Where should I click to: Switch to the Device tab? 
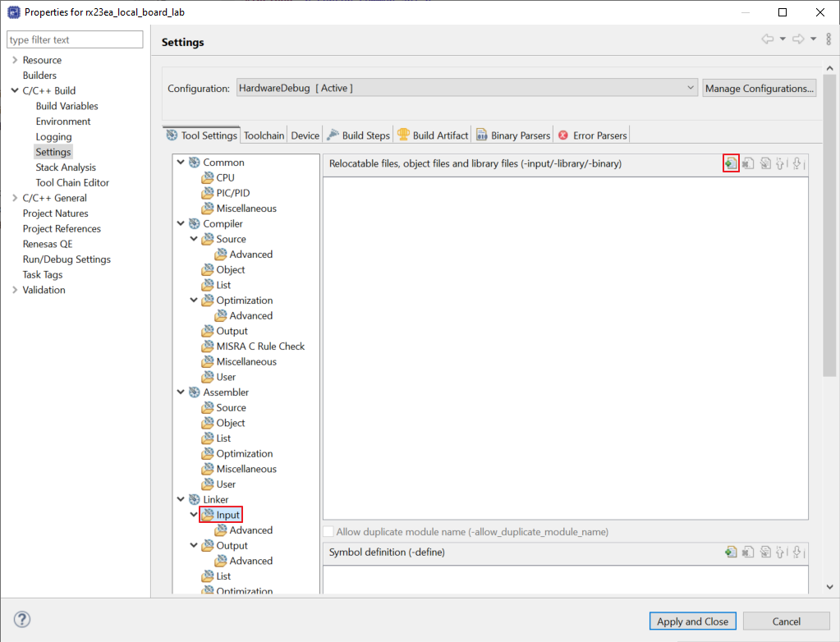point(305,135)
